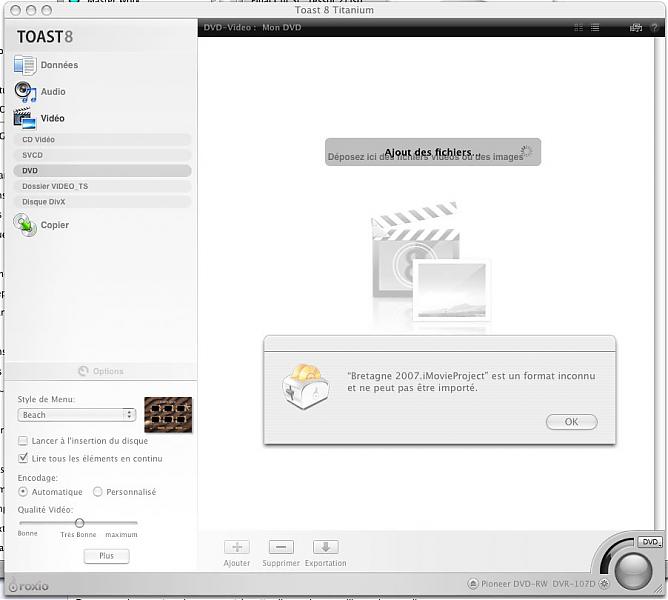Click OK in the error dialog
This screenshot has width=668, height=600.
[571, 422]
